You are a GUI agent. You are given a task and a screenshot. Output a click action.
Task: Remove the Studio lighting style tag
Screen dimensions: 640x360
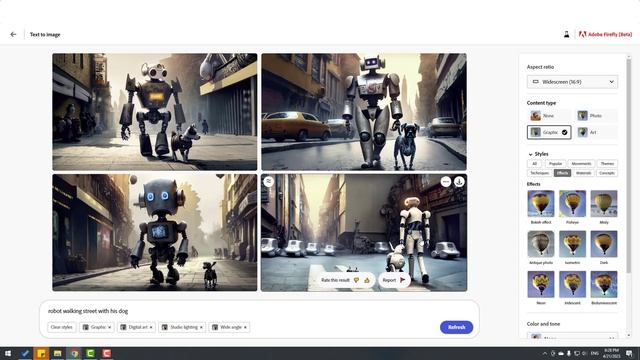tap(201, 327)
